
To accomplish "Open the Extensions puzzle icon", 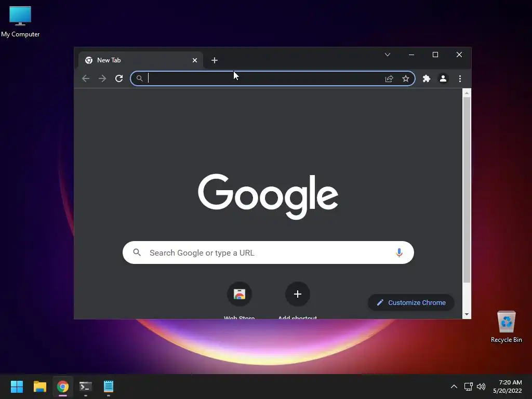I will [x=427, y=79].
